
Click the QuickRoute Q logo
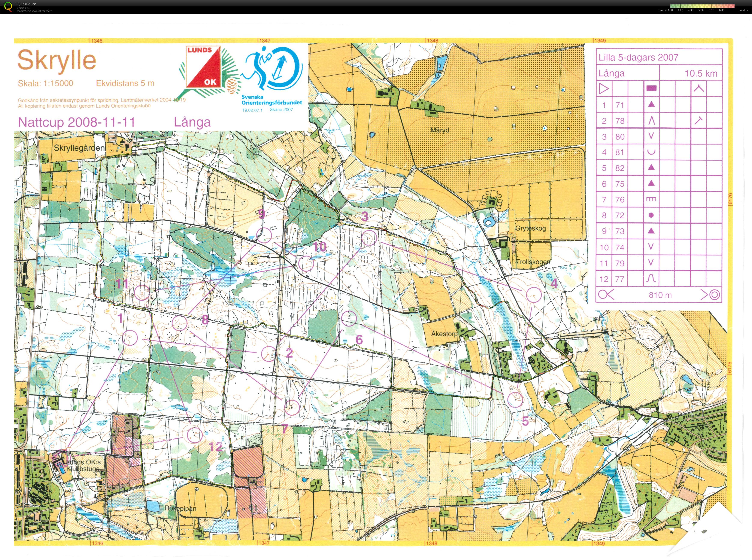tap(8, 6)
